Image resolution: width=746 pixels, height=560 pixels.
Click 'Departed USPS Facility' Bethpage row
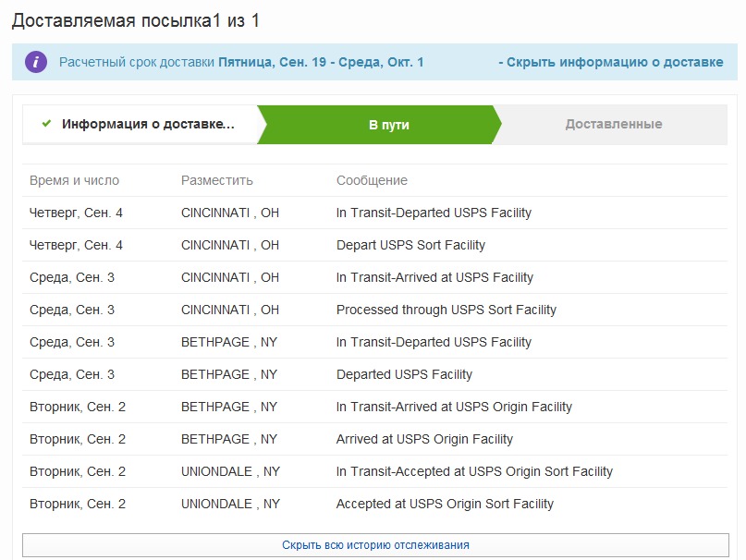point(404,374)
